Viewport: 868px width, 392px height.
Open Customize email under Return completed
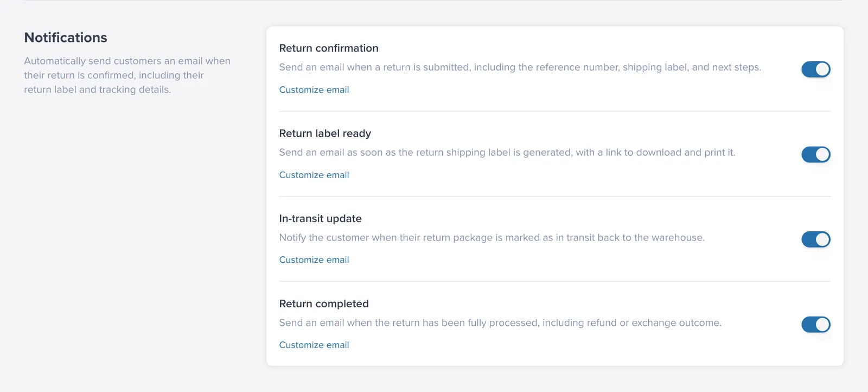click(x=314, y=345)
